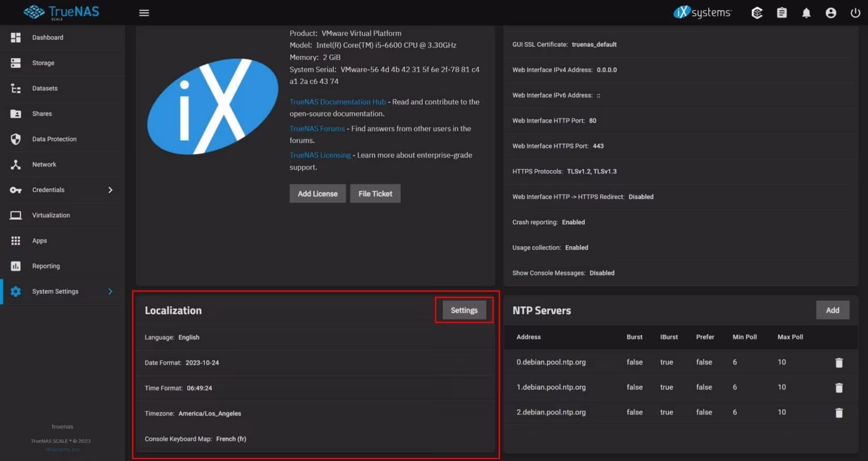Click the System Settings gear icon
868x461 pixels.
click(16, 292)
